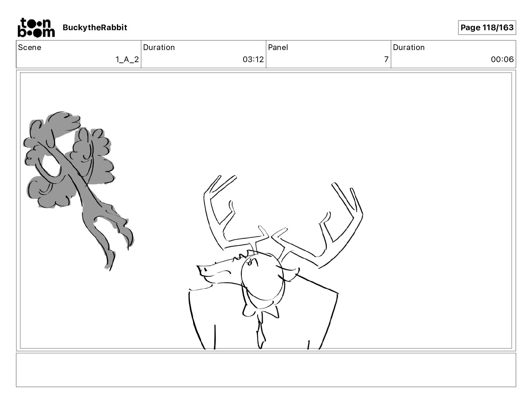Select the BuckytheRabbit project title
Screen dimensions: 532x411
pos(95,28)
